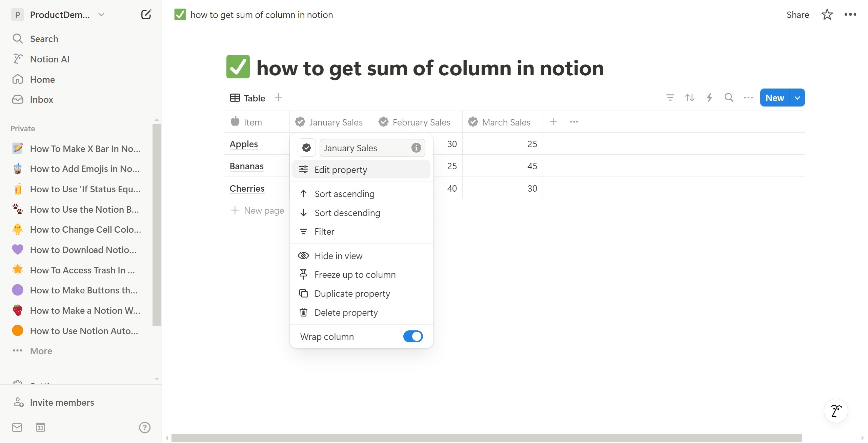Add a New page row
This screenshot has width=868, height=443.
[258, 210]
